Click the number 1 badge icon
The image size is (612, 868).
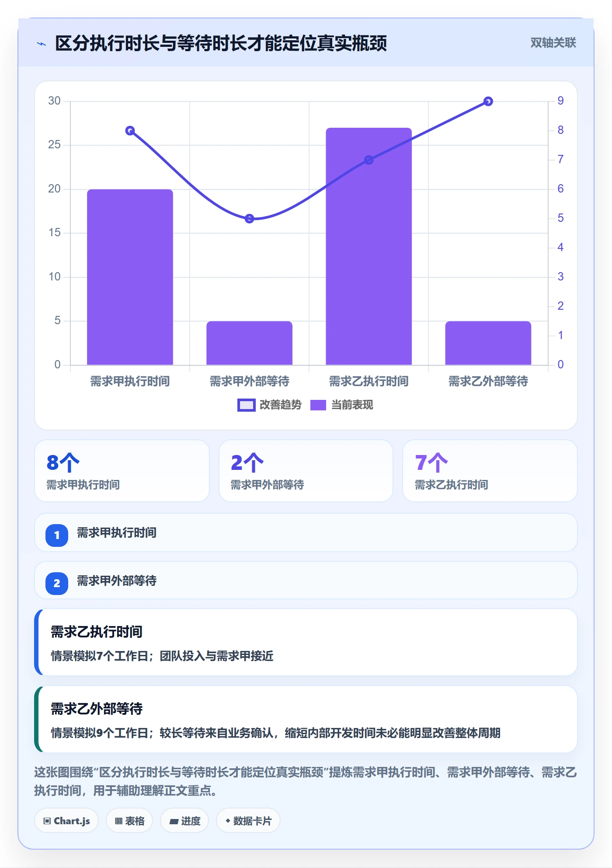coord(57,535)
